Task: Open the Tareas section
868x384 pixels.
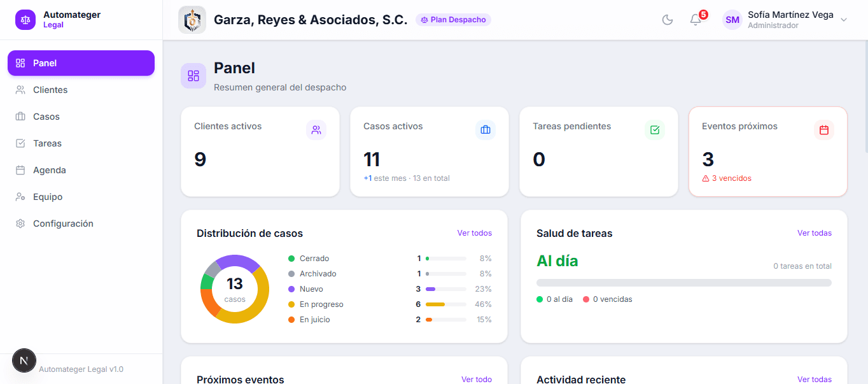Action: coord(48,143)
